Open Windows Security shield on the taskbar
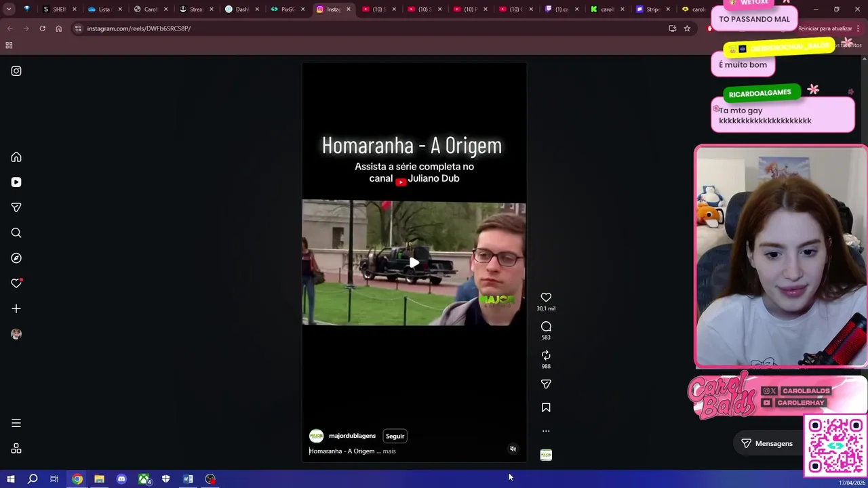This screenshot has height=488, width=868. [x=165, y=479]
